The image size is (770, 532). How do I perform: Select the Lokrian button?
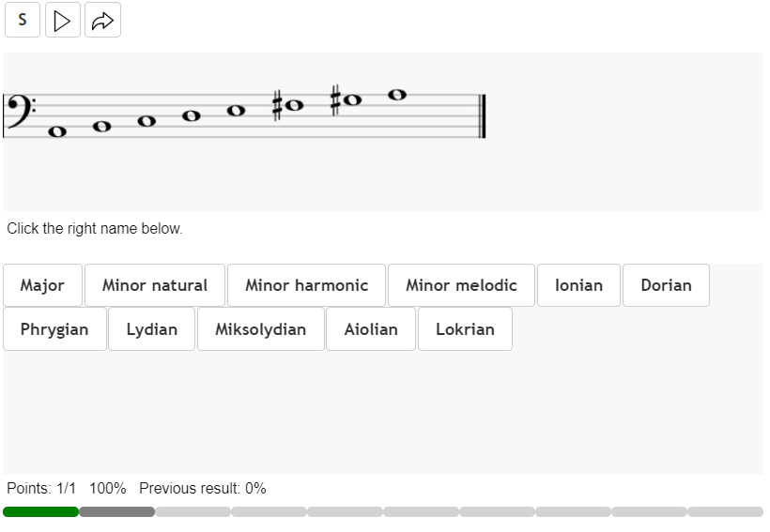465,329
